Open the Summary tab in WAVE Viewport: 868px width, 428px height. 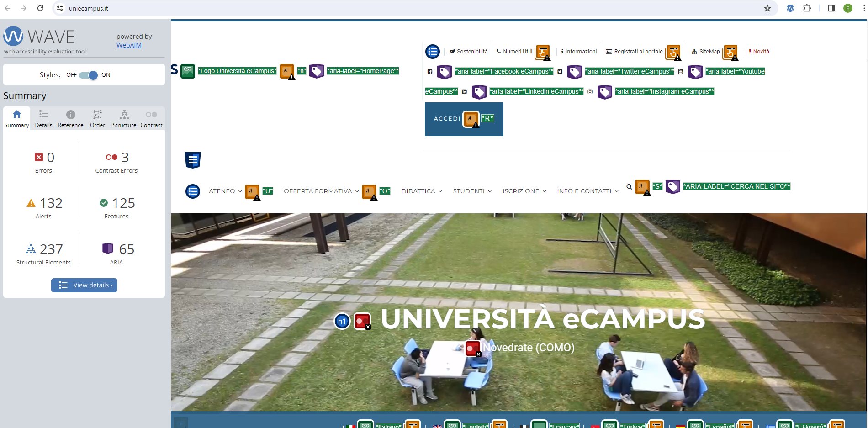coord(16,119)
